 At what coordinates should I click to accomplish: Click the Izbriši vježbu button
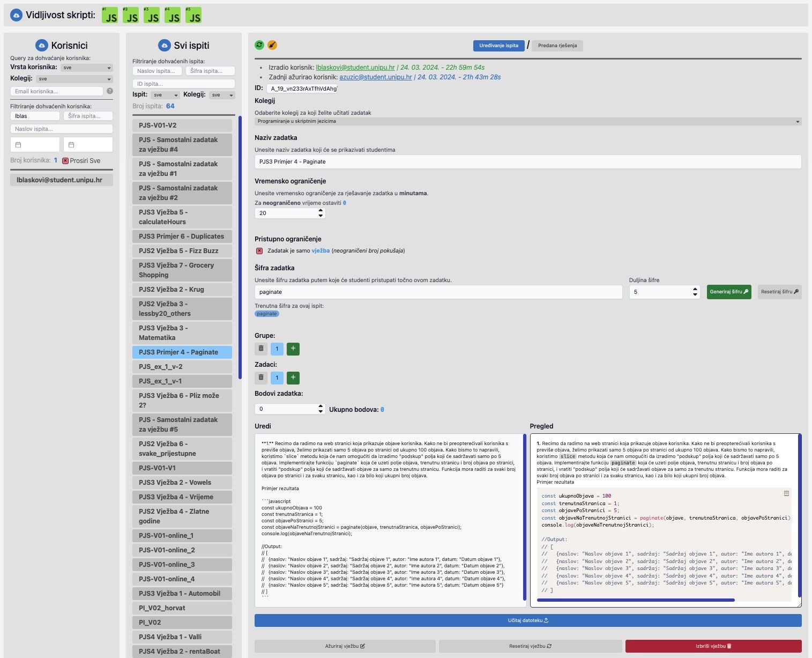(713, 646)
